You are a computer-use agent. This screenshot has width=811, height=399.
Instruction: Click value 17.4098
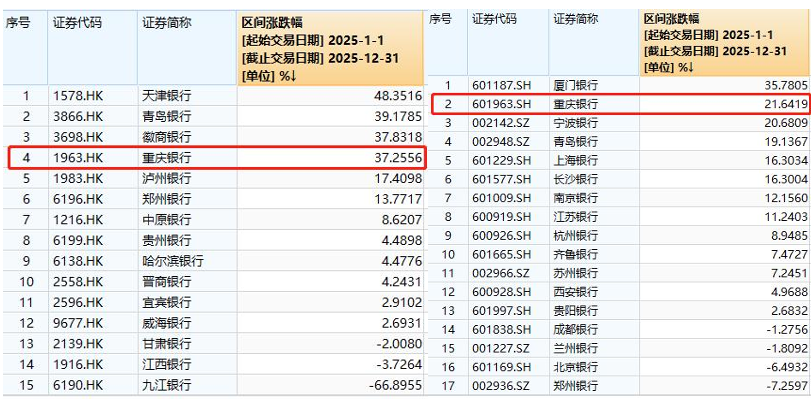click(398, 179)
